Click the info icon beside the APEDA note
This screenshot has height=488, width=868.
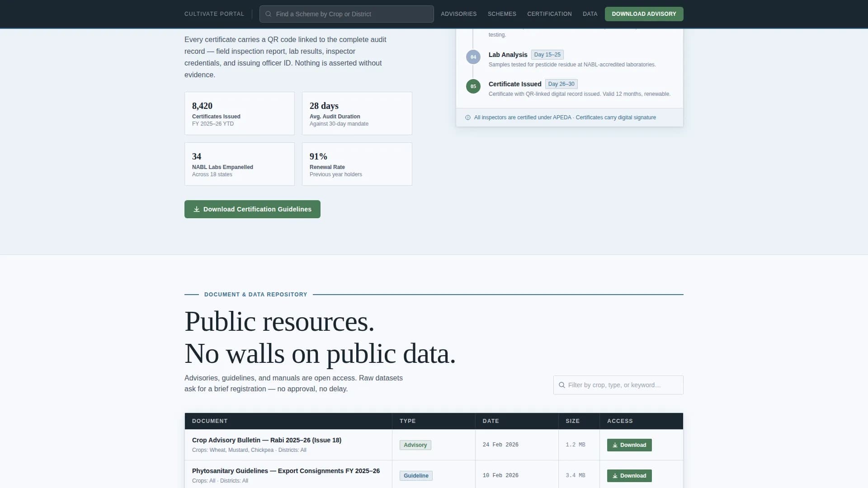468,117
